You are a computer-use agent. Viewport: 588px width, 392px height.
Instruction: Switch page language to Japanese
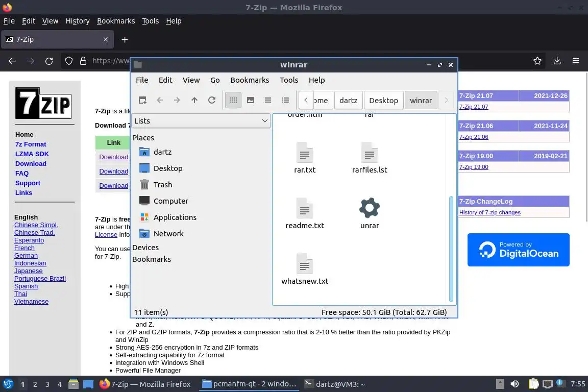pos(29,271)
